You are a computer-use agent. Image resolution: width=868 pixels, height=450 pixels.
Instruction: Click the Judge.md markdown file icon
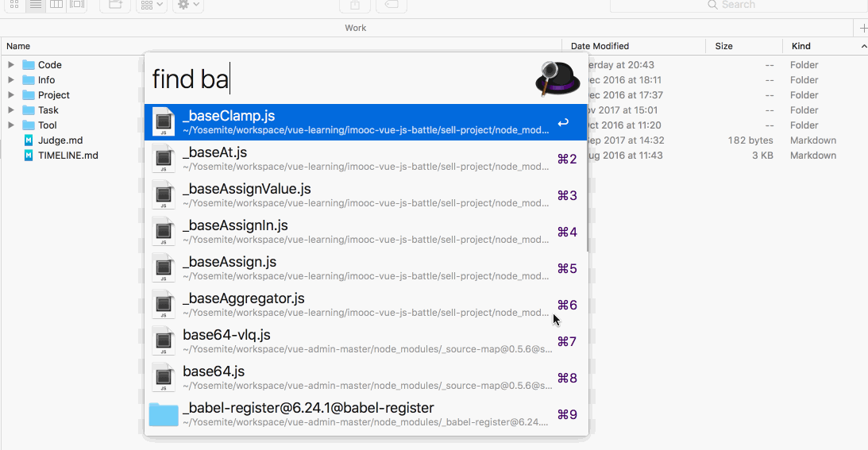point(29,140)
